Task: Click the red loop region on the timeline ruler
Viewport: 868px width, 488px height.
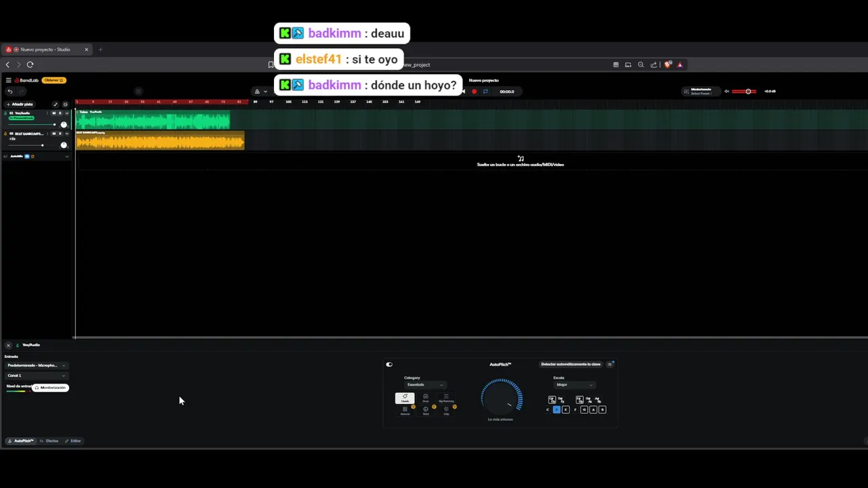Action: coord(161,102)
